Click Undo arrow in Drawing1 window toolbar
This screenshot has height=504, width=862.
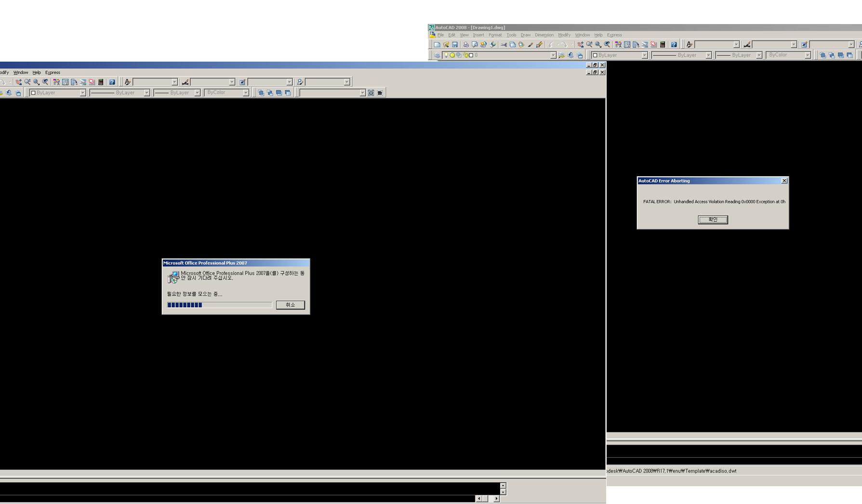[551, 45]
